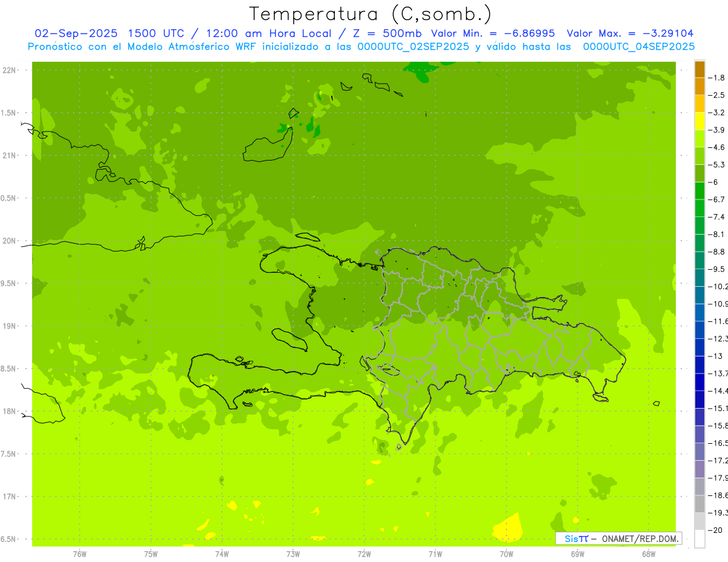
Task: Click the '68W' longitude label
Action: 649,554
